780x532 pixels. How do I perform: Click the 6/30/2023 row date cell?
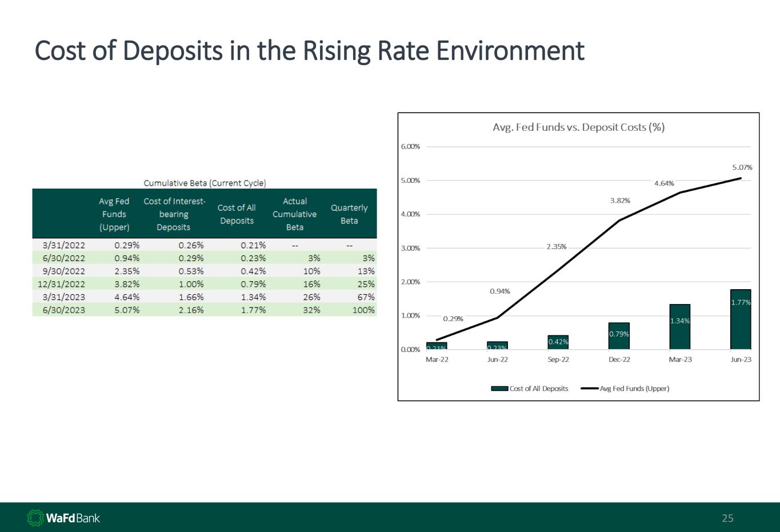[64, 310]
